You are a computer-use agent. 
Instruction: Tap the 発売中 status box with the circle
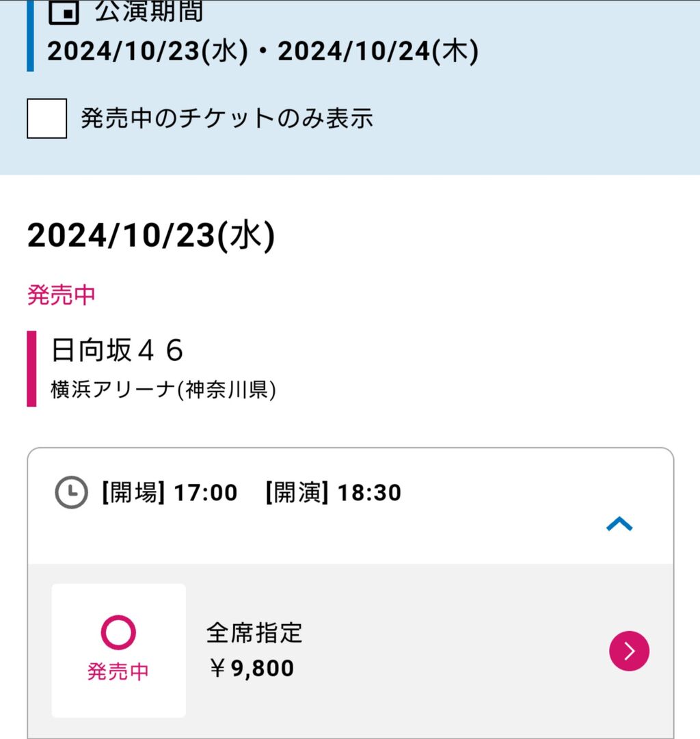click(119, 650)
